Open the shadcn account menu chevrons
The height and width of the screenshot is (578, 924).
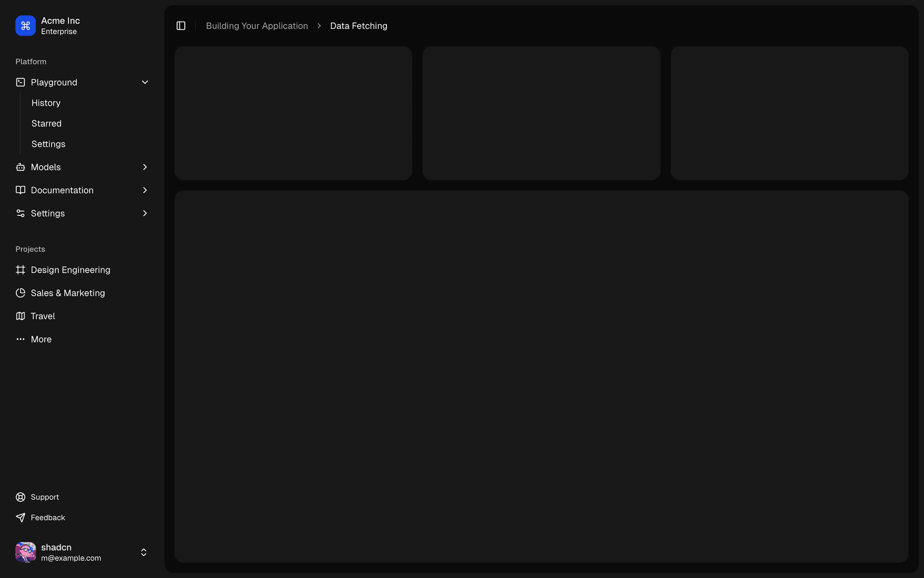143,552
